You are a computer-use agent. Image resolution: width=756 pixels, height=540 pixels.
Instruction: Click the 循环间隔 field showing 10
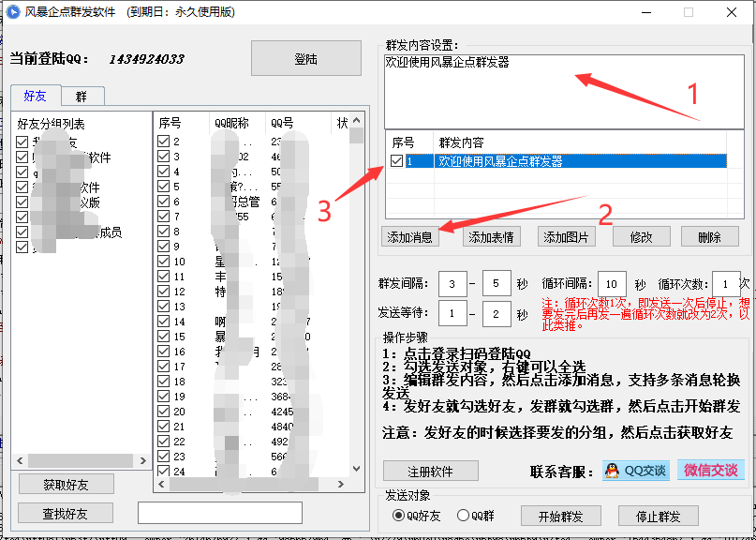click(612, 284)
